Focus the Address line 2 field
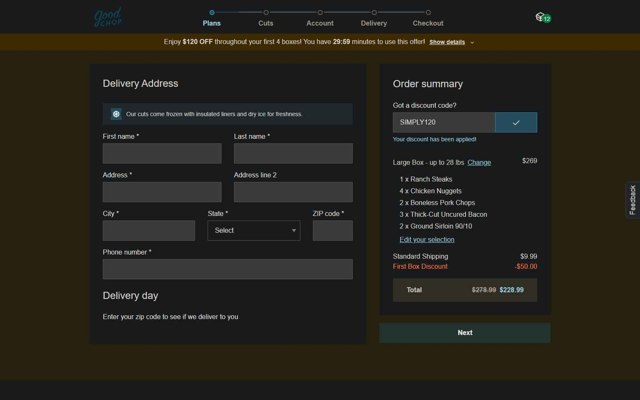The width and height of the screenshot is (640, 400). coord(293,192)
